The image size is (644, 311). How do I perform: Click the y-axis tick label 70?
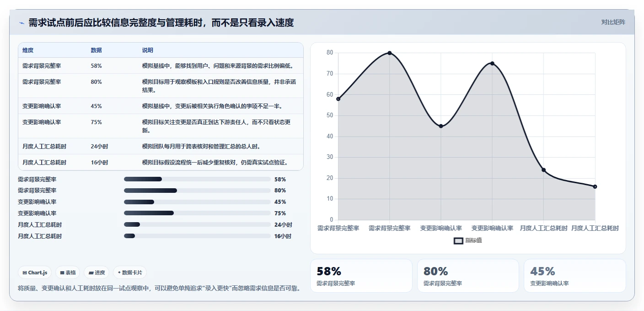[x=330, y=74]
